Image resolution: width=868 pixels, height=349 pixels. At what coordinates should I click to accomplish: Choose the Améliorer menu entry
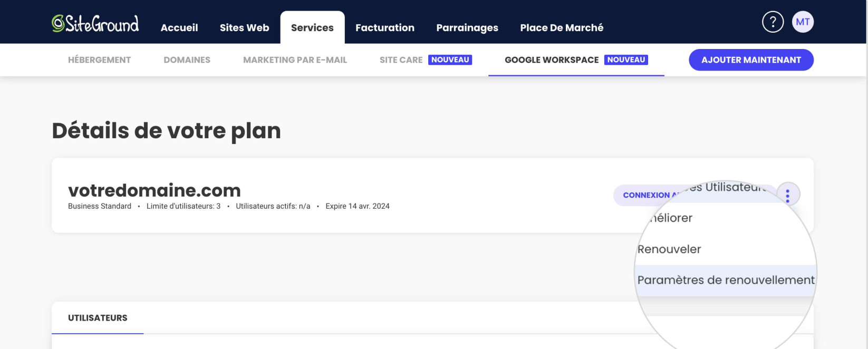(671, 218)
